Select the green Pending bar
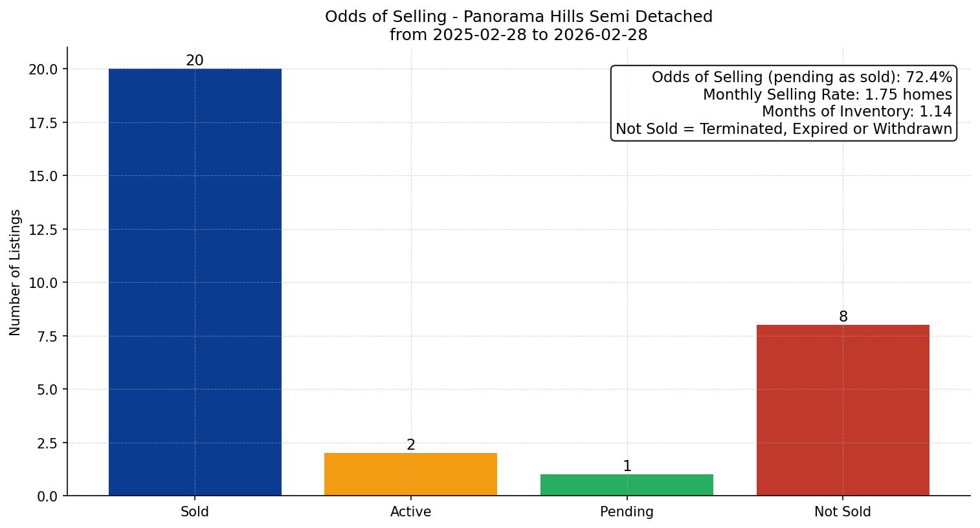 coord(627,485)
